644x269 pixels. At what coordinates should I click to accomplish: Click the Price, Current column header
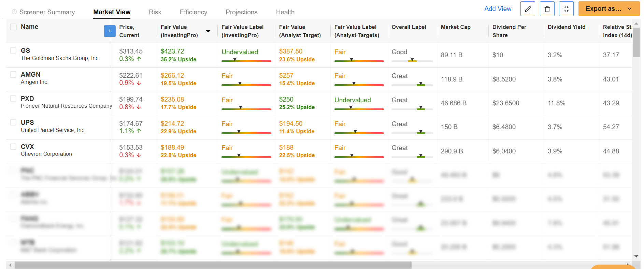tap(129, 31)
